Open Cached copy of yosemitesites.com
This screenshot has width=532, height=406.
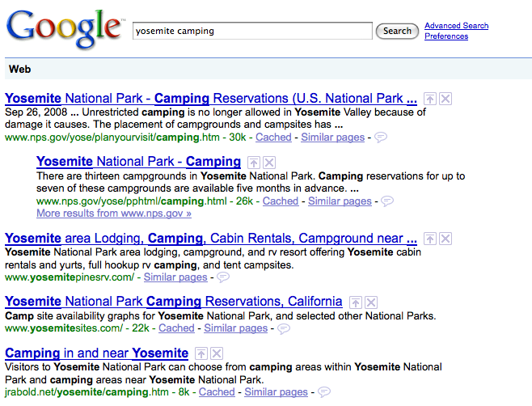pos(176,328)
